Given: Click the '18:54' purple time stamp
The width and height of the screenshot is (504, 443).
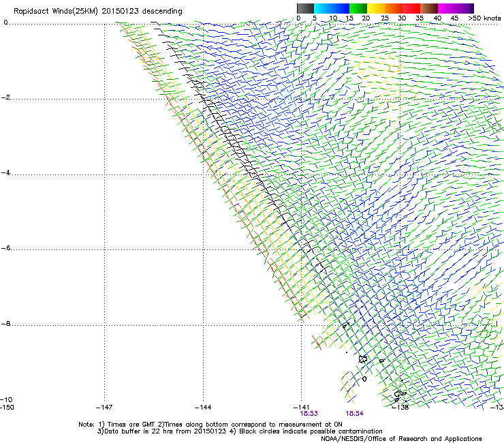Looking at the screenshot, I should (x=355, y=414).
